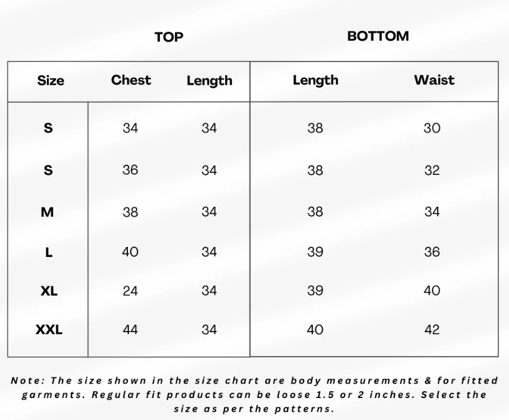
Task: Click waist value 36 in L row
Action: click(432, 252)
